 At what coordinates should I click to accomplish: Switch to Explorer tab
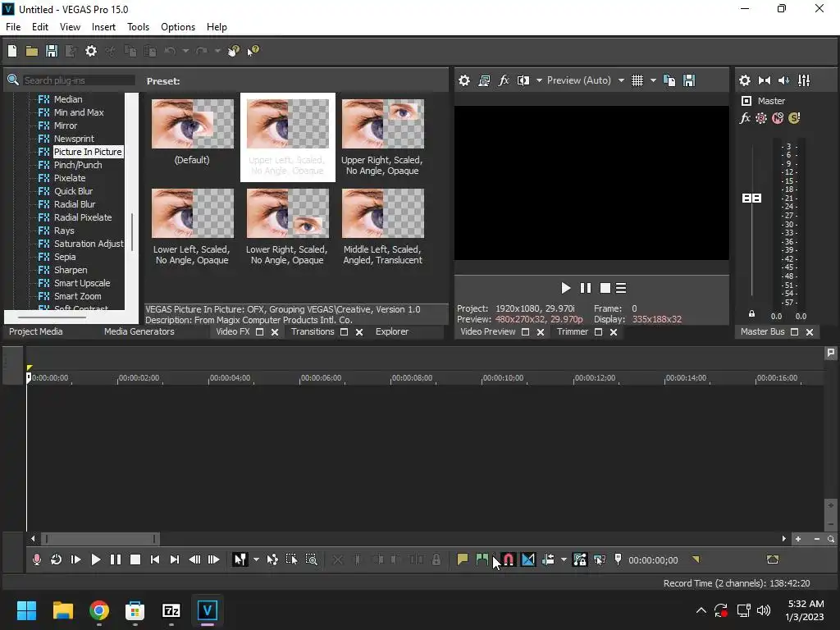point(391,331)
